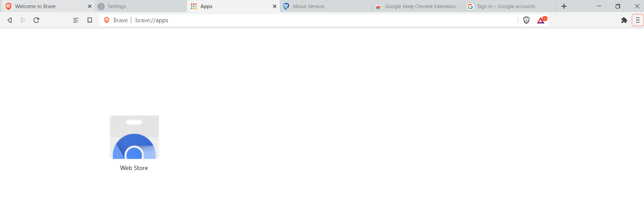Viewport: 644px width, 201px height.
Task: Open the Brave main hamburger menu
Action: [638, 20]
